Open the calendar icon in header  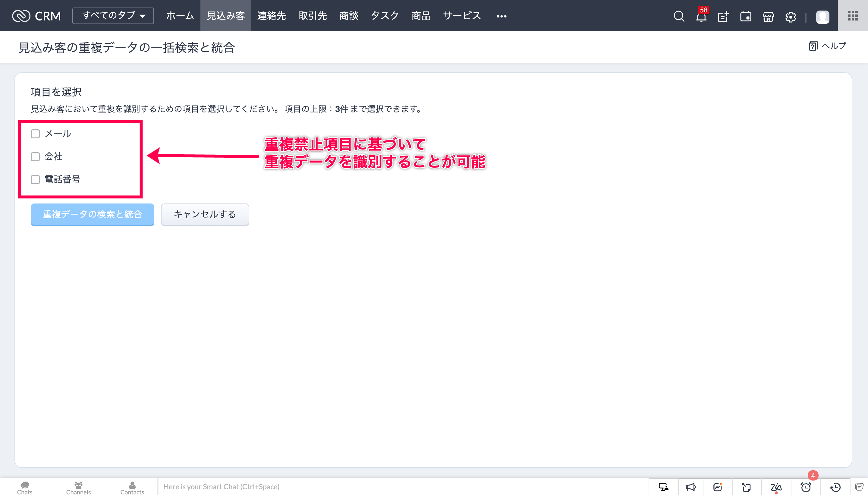click(x=746, y=16)
